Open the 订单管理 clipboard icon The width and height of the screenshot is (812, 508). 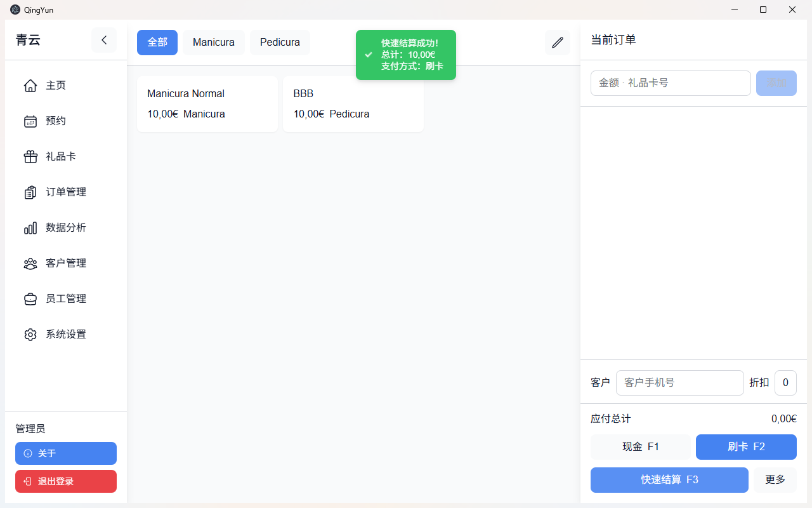[x=30, y=192]
